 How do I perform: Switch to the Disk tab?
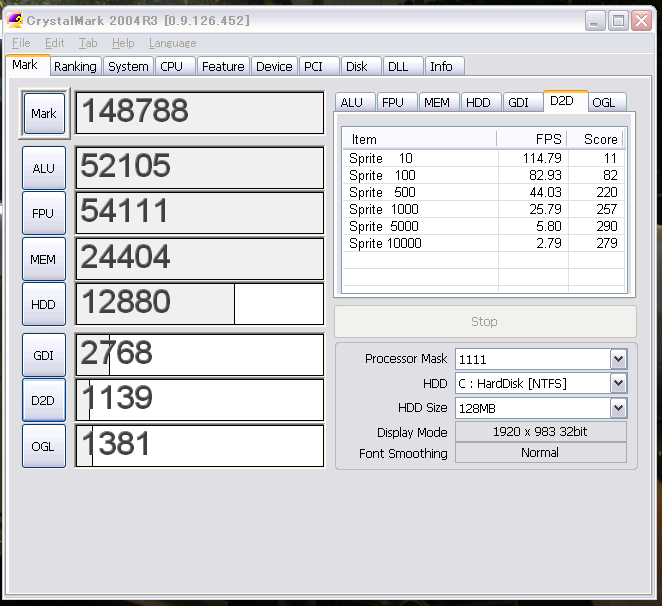pos(361,66)
